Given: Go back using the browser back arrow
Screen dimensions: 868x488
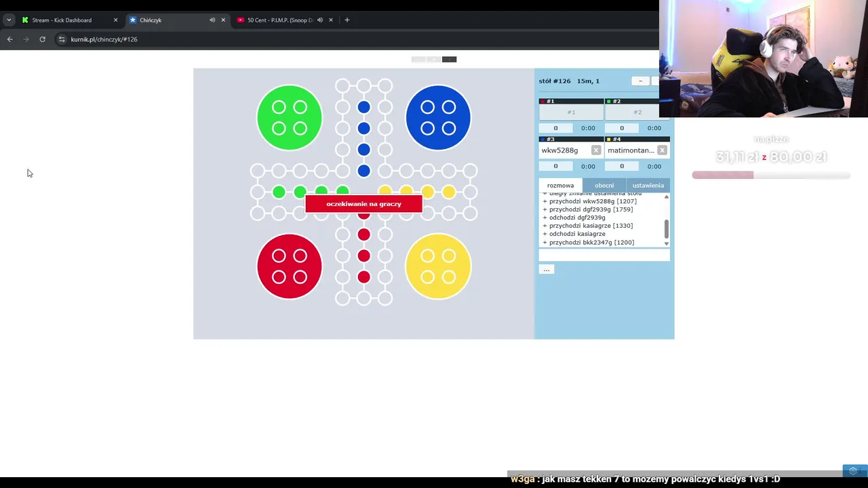Looking at the screenshot, I should pos(9,39).
